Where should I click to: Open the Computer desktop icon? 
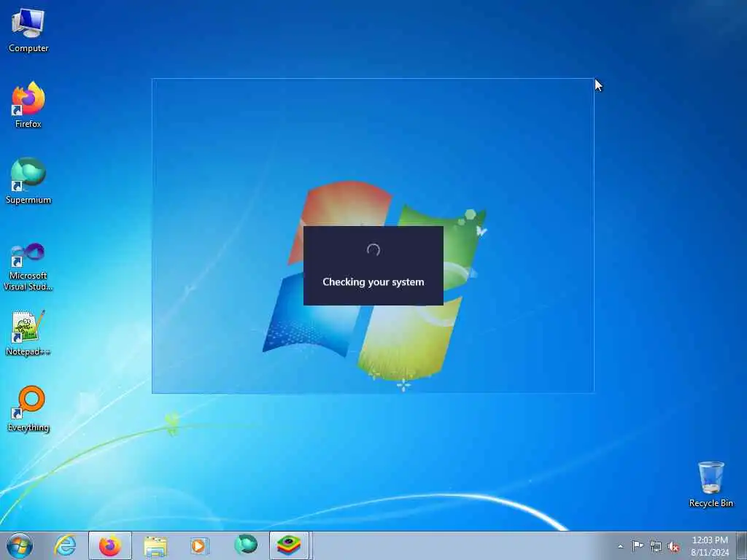(x=28, y=31)
